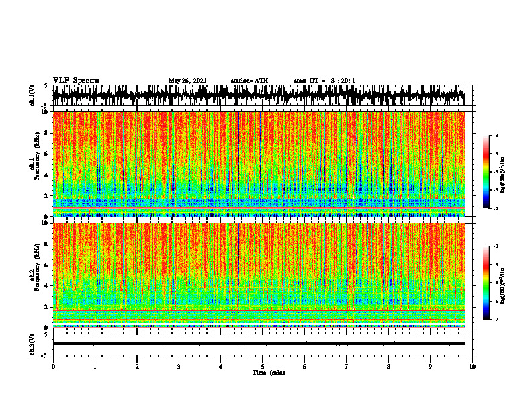
Task: Click the '10' tick at the end of the time axis
Action: 472,367
